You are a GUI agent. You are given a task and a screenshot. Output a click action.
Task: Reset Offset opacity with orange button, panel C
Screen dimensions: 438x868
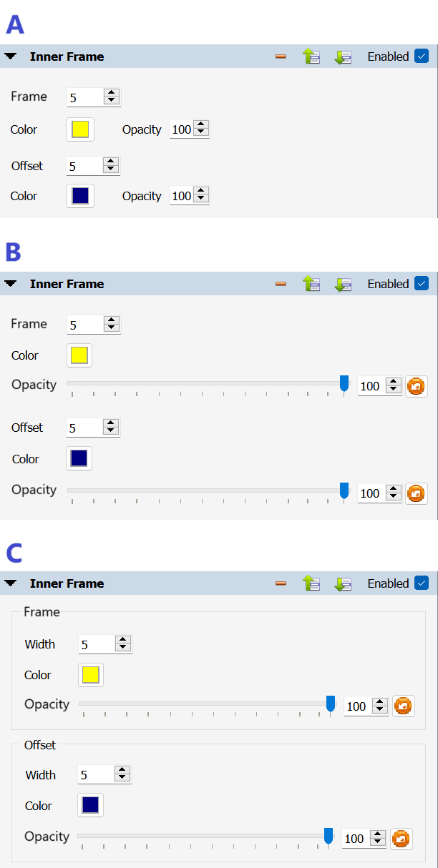(401, 839)
